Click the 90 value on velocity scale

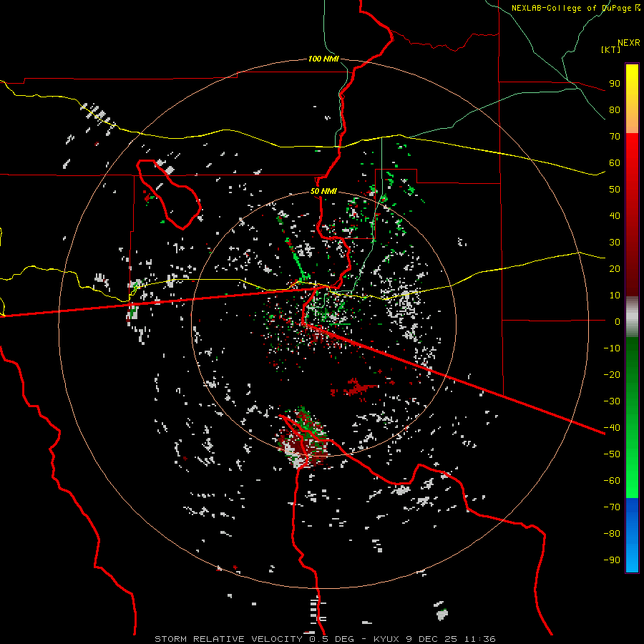[x=615, y=84]
